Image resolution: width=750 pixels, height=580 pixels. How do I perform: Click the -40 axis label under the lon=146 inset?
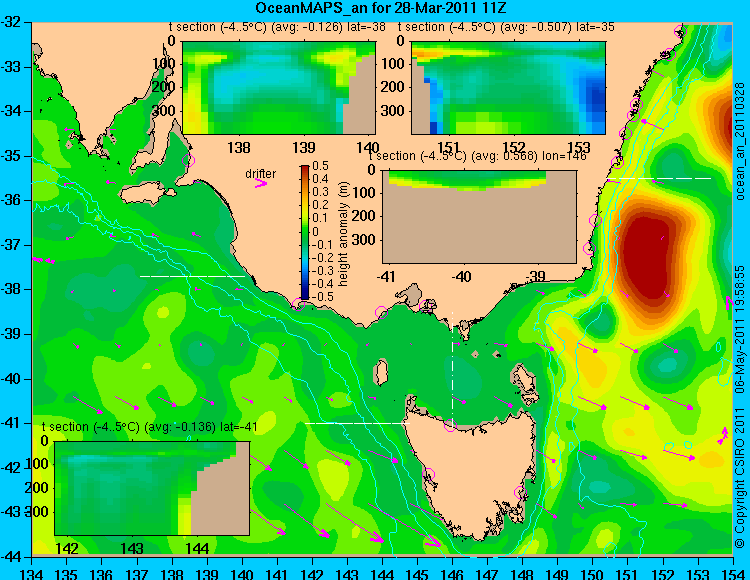click(x=461, y=276)
